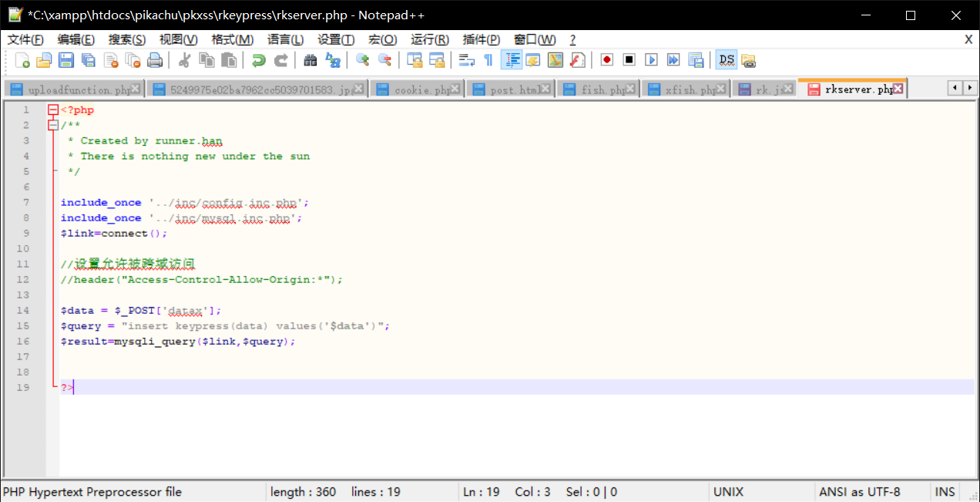Viewport: 980px width, 502px height.
Task: Collapse the PHP block fold on line 1
Action: click(x=52, y=110)
